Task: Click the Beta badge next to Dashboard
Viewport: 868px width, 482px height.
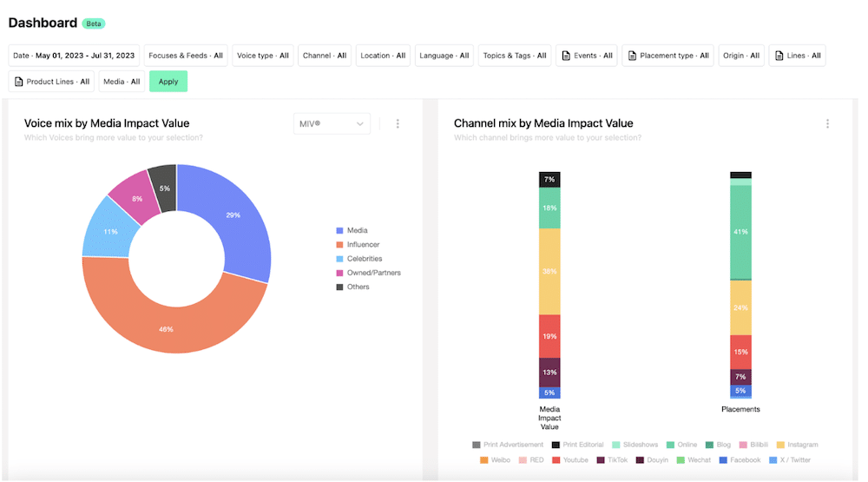Action: click(94, 23)
